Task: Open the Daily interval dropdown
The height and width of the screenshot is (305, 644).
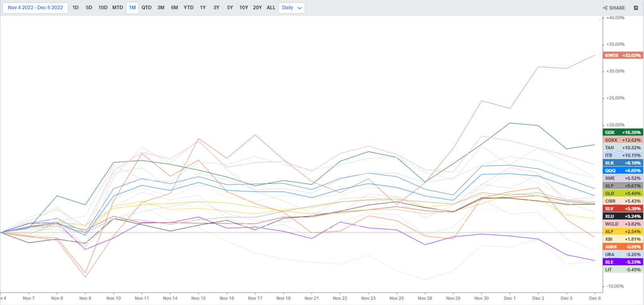Action: click(x=292, y=8)
